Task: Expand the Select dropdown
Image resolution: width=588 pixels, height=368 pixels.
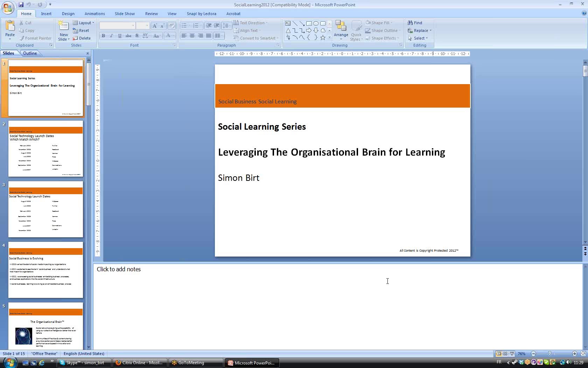Action: click(418, 38)
